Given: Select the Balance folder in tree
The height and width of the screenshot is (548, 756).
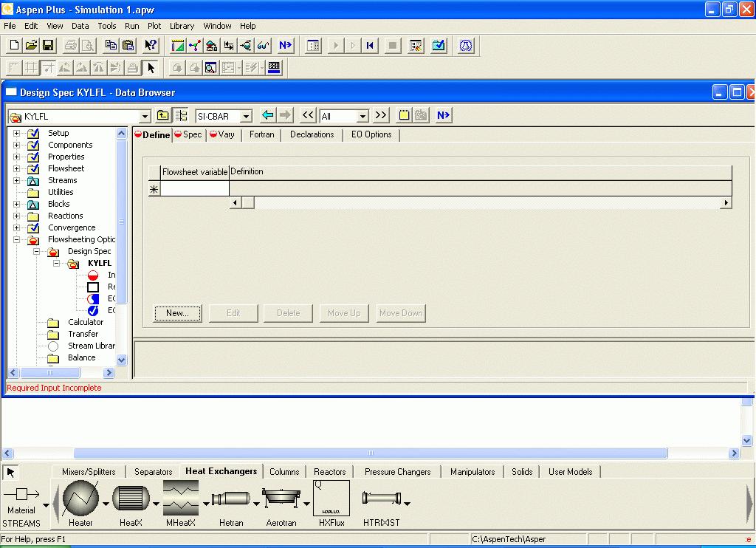Looking at the screenshot, I should point(81,357).
